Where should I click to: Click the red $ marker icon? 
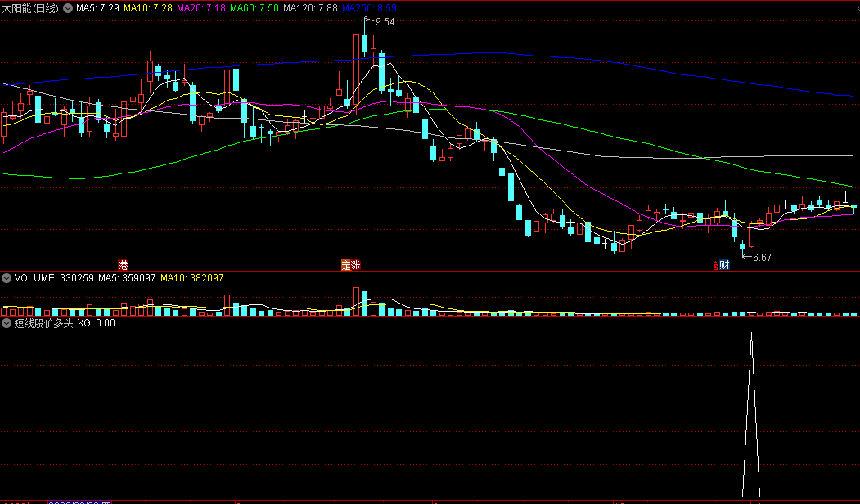(x=716, y=266)
